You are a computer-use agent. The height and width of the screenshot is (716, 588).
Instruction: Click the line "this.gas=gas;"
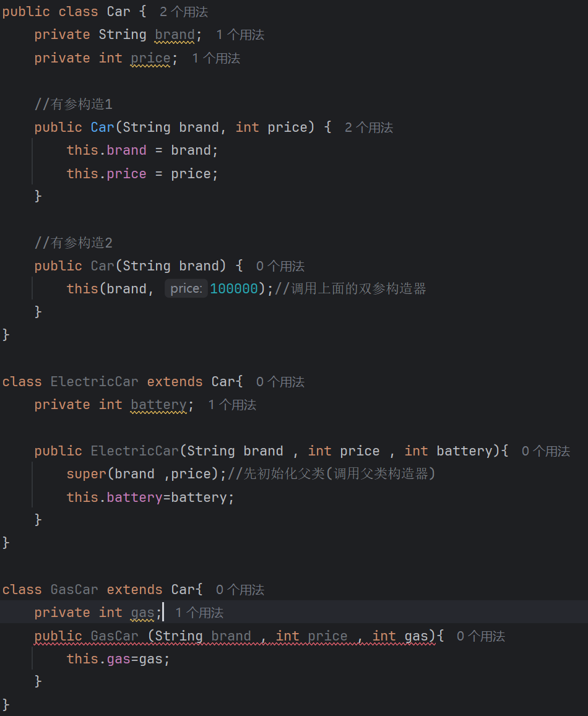pyautogui.click(x=118, y=659)
